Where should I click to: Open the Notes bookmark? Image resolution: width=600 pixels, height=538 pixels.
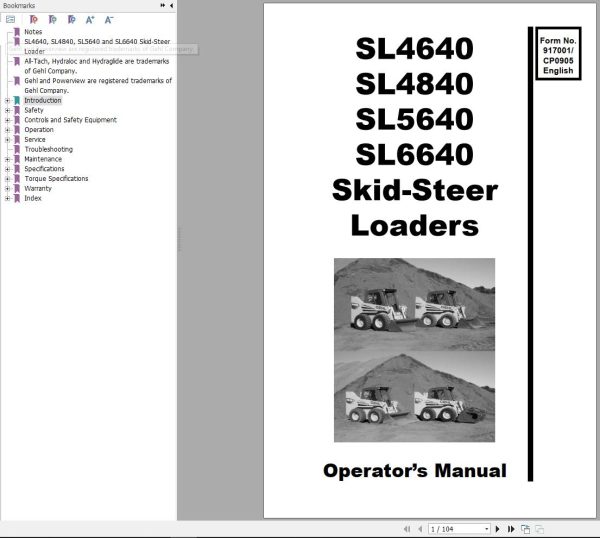(x=33, y=32)
